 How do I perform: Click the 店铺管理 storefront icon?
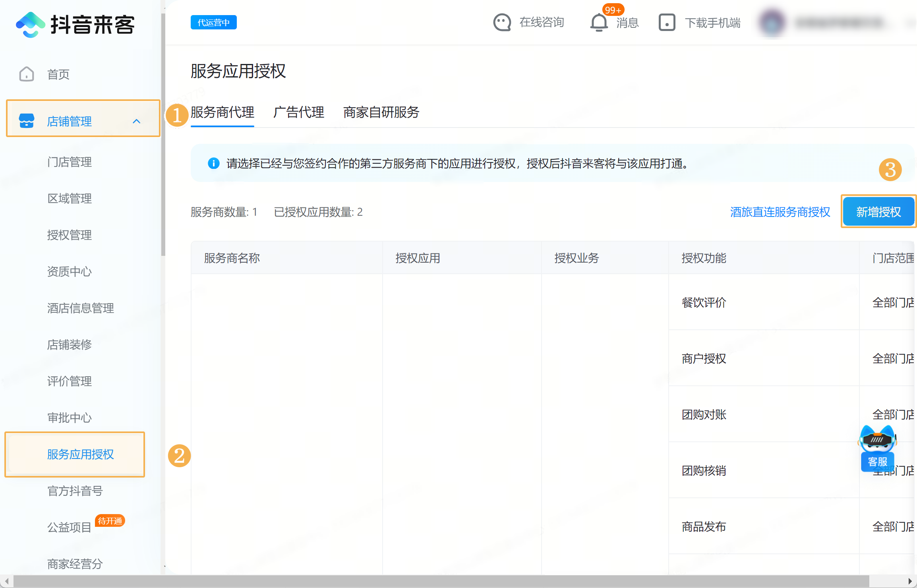(26, 121)
